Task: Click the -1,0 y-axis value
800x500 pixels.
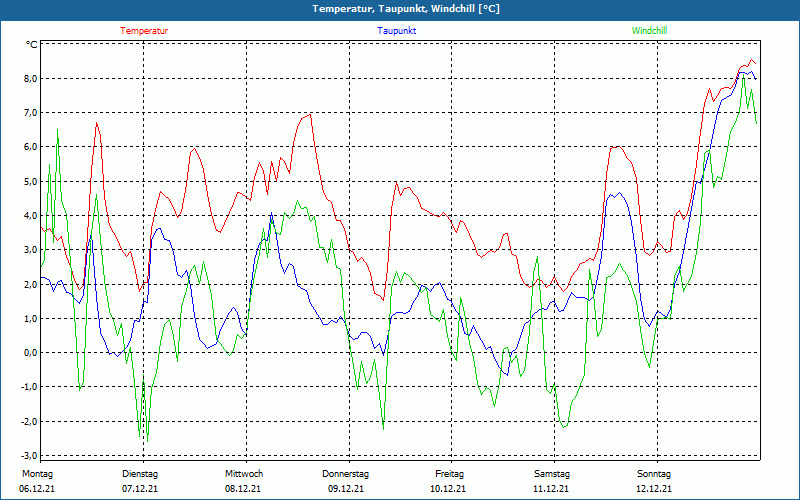Action: 28,387
